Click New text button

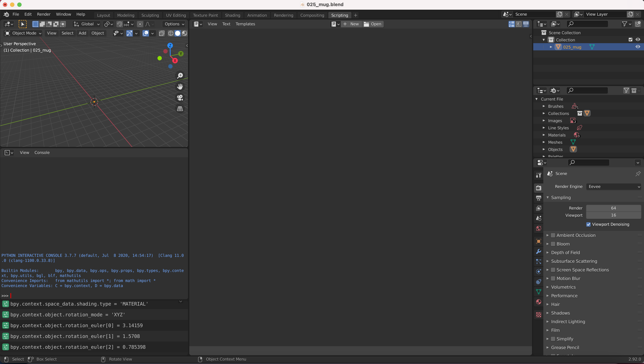point(351,24)
